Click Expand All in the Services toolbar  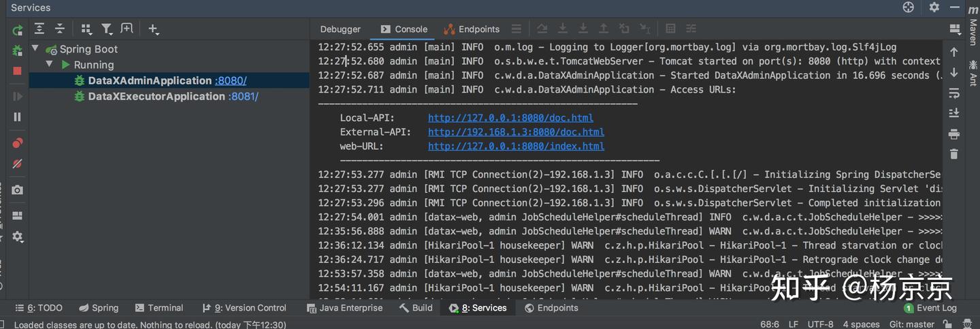point(39,29)
